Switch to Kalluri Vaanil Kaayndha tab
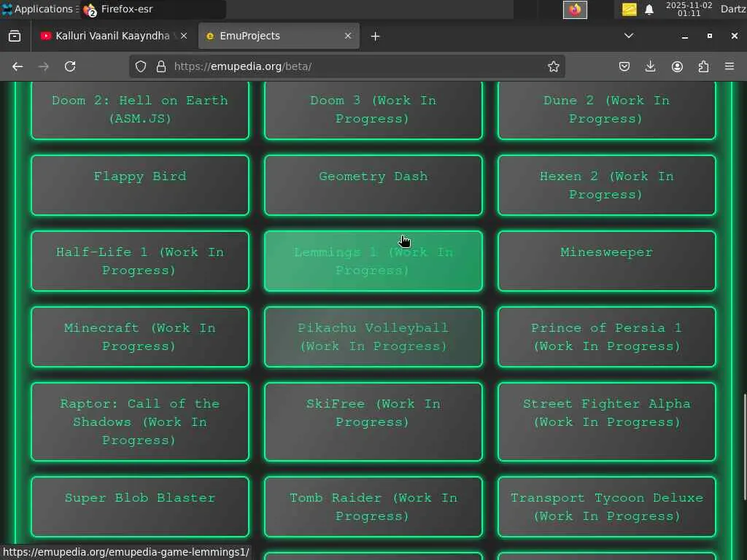The width and height of the screenshot is (747, 560). [x=112, y=36]
